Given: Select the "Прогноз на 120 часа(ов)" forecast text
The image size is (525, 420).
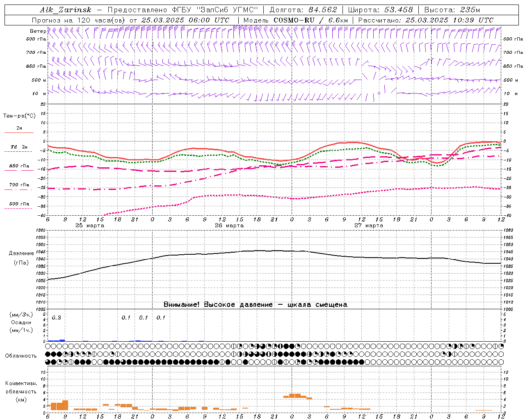Looking at the screenshot, I should 79,20.
